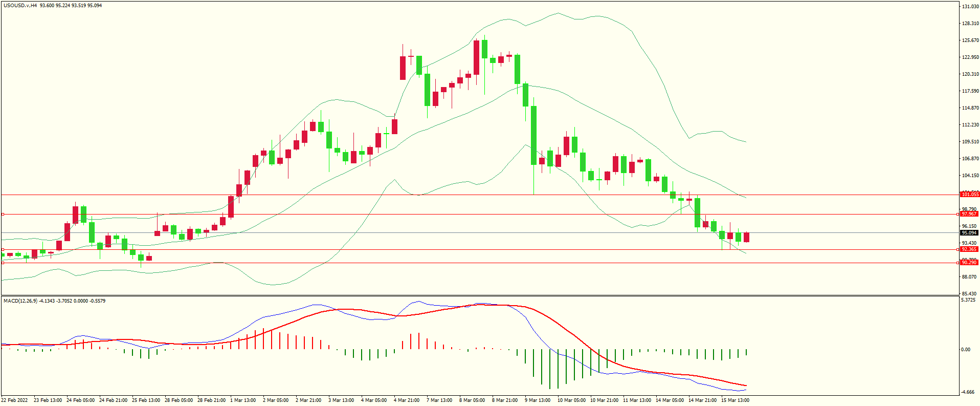Click the 23 Feb 13:00 time label
The height and width of the screenshot is (406, 980).
pyautogui.click(x=48, y=400)
